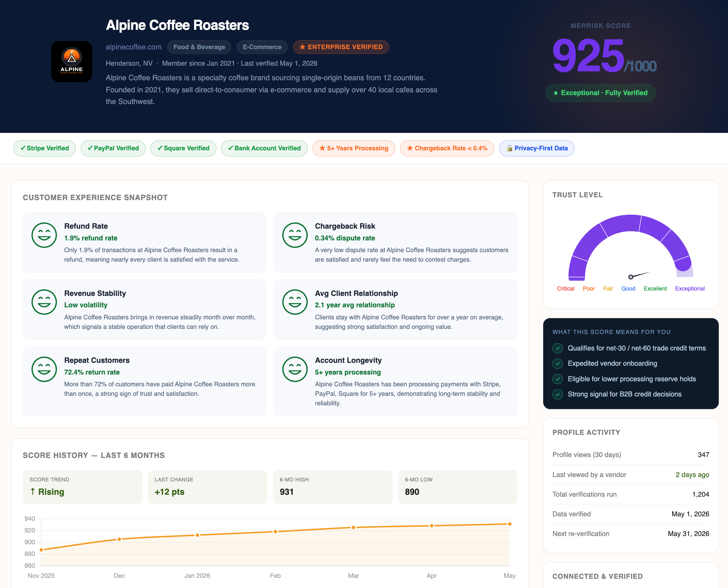
Task: Click the Jan 2026 data point on chart
Action: pyautogui.click(x=198, y=535)
